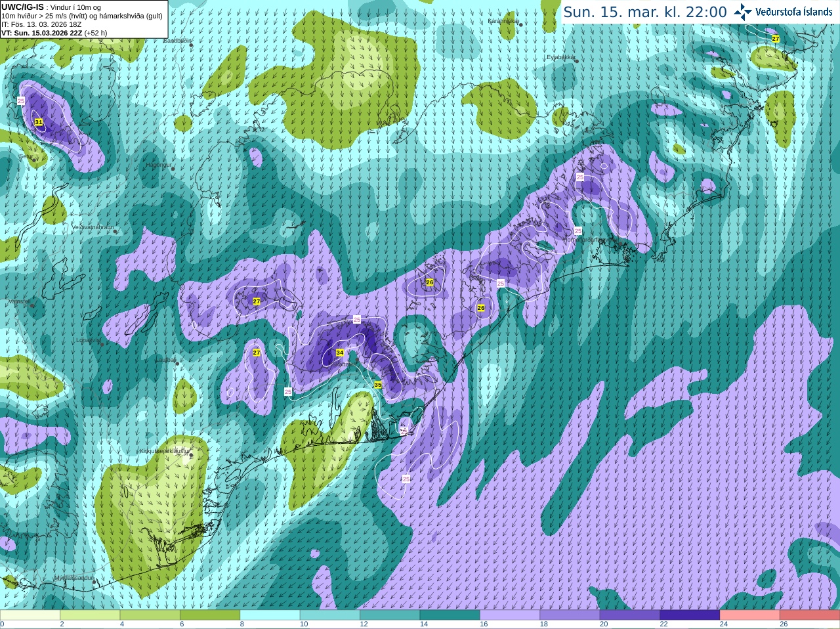This screenshot has height=629, width=840.
Task: Click the yellow 34 gust marker
Action: click(x=340, y=353)
